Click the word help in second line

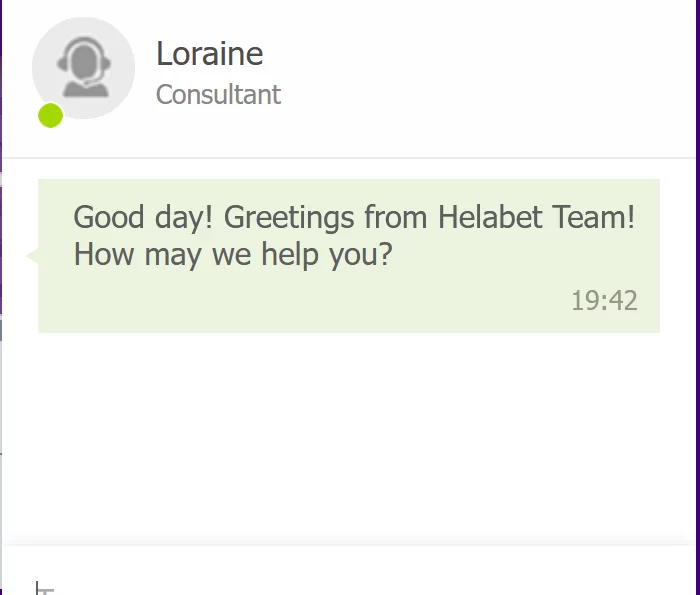click(290, 255)
